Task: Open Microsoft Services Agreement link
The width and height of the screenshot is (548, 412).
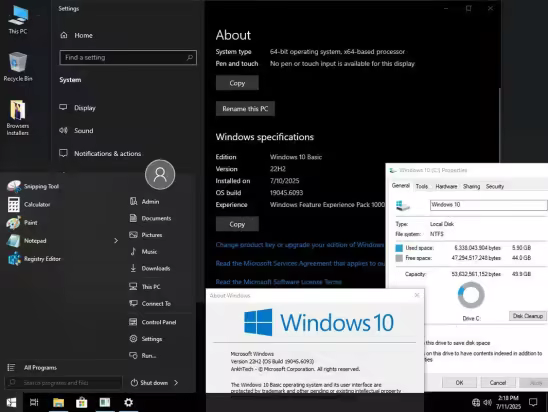Action: (x=300, y=263)
